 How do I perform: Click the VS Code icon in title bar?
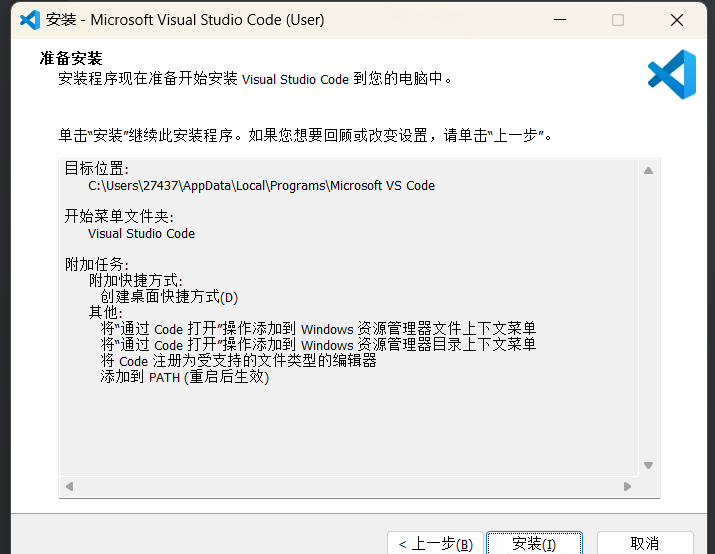30,20
